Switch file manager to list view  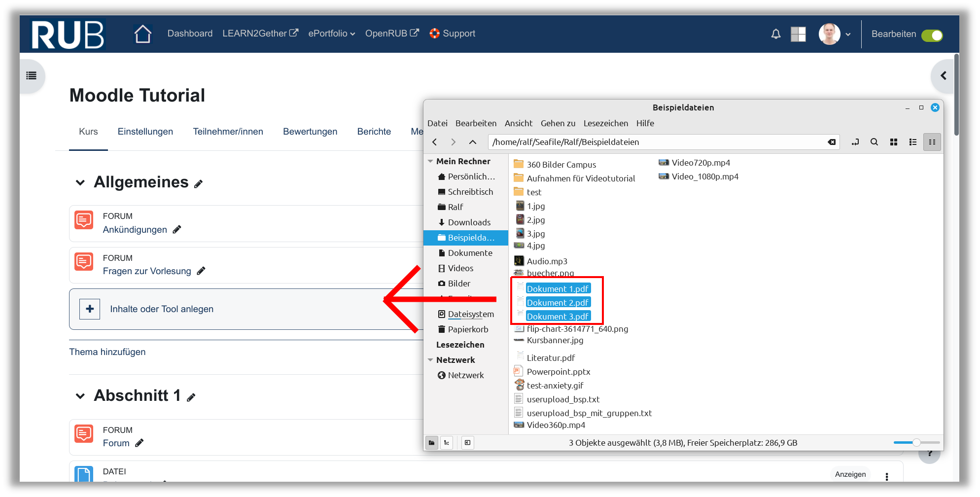point(912,142)
